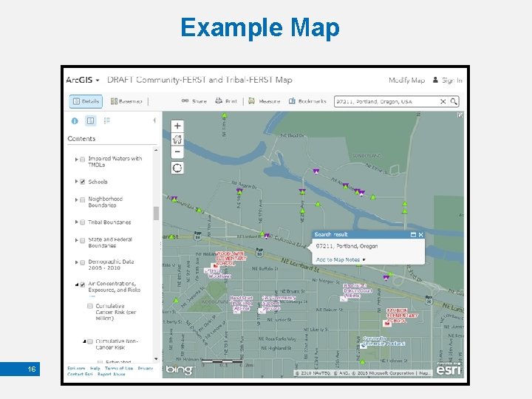Screen dimensions: 532x399
Task: Collapse Air Concentrations, Exposures, and Risks
Action: [77, 284]
